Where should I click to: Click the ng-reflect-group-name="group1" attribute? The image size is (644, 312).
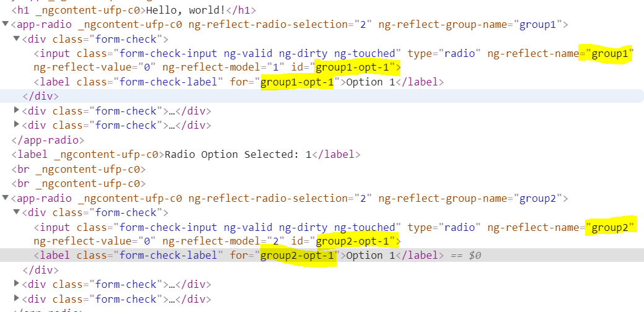pyautogui.click(x=470, y=25)
